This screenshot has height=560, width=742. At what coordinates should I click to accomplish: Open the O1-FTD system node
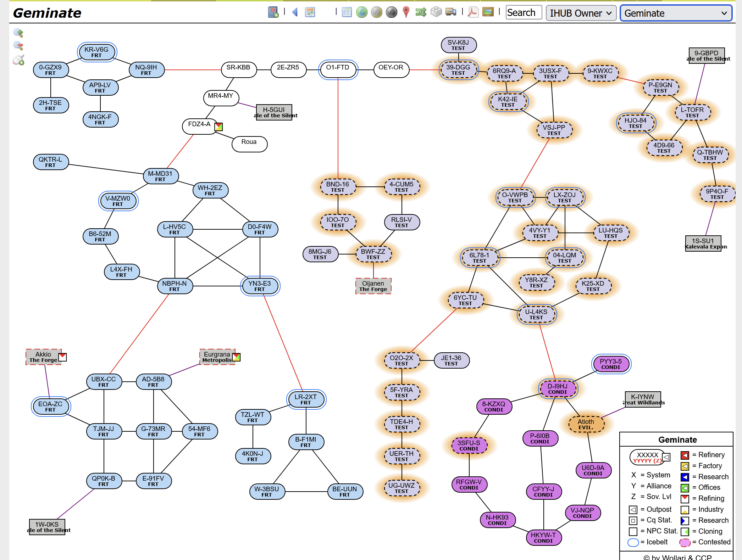[338, 70]
